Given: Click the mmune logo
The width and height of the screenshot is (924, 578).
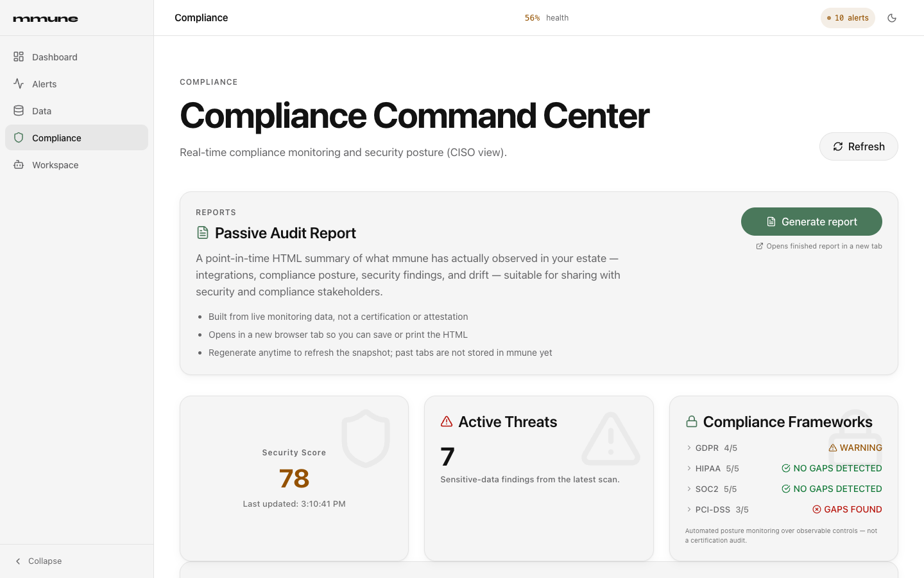Looking at the screenshot, I should click(46, 19).
